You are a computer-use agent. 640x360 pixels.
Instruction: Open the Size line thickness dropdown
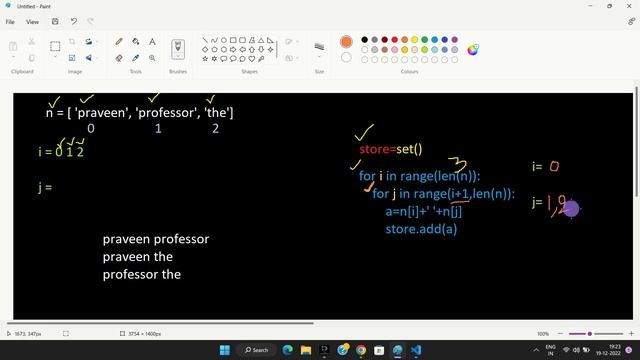319,50
